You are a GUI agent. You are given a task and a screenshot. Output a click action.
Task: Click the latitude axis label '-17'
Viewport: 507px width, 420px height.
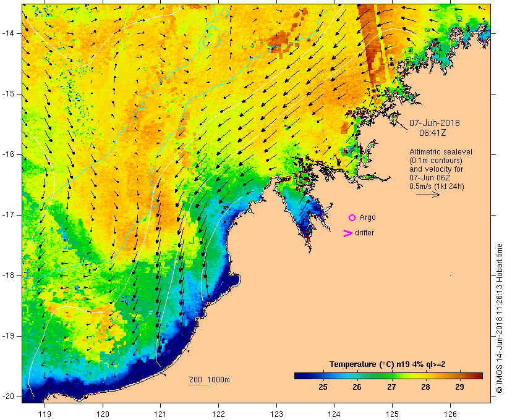[x=8, y=215]
